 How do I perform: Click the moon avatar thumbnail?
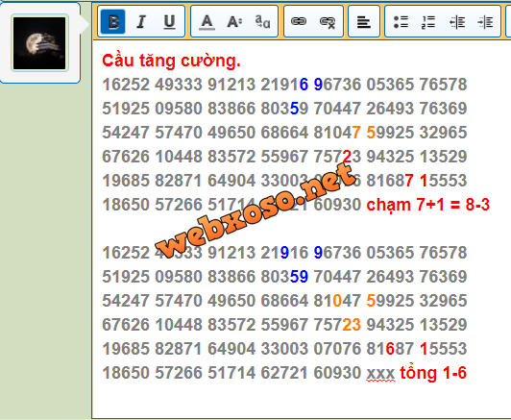click(39, 42)
